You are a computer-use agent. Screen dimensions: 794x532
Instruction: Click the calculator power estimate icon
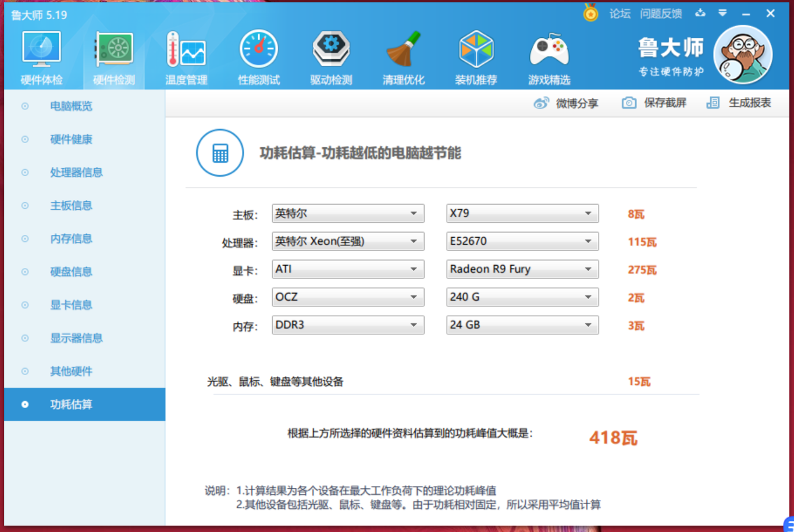pos(220,153)
